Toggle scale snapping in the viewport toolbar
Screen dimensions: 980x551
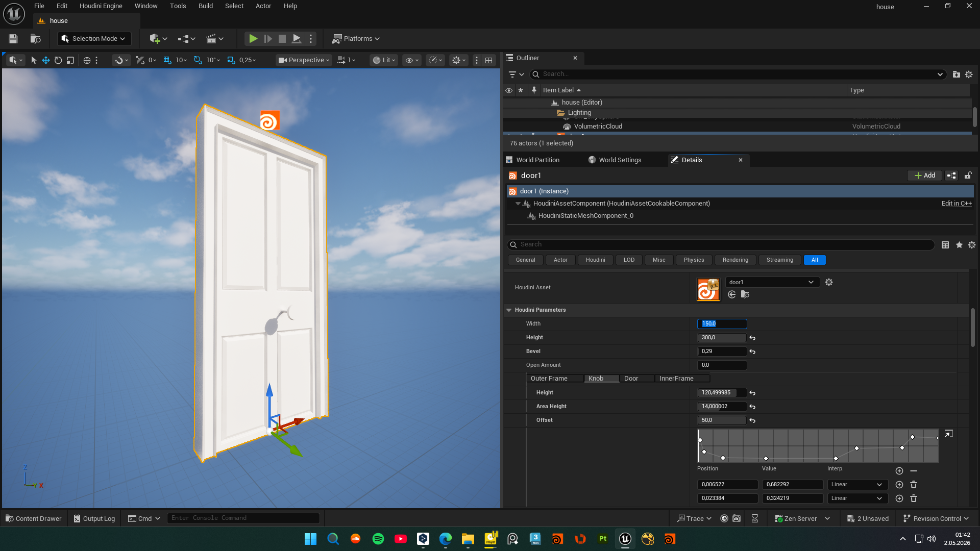pyautogui.click(x=231, y=60)
